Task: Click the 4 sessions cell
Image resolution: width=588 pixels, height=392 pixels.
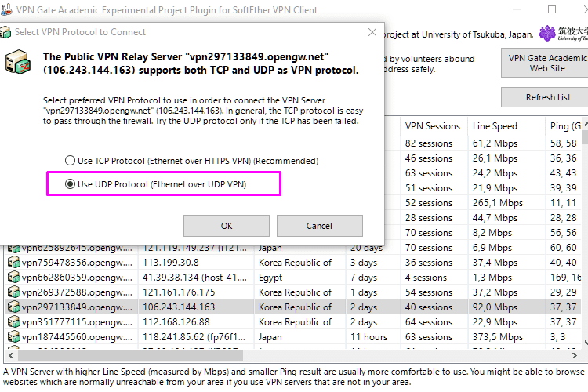Action: tap(426, 278)
